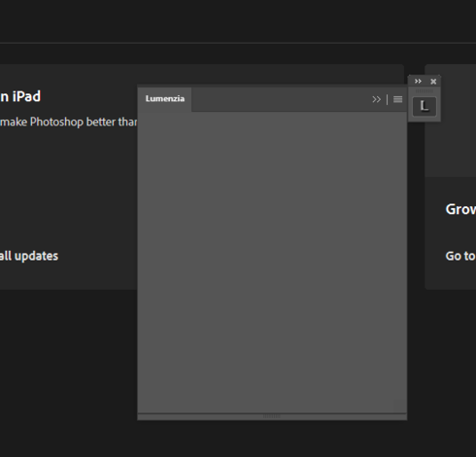The width and height of the screenshot is (476, 457).
Task: Click the dark home background below the cards
Action: 238,438
